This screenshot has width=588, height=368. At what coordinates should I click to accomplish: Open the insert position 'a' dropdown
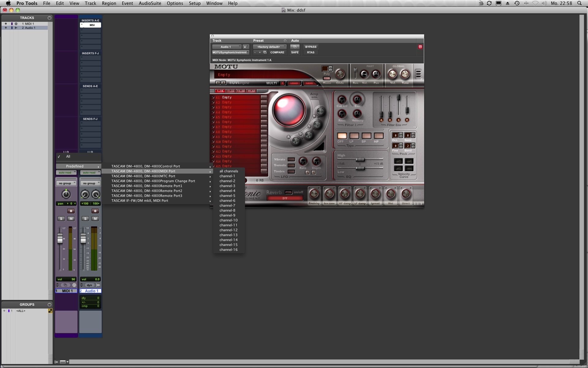[x=246, y=47]
